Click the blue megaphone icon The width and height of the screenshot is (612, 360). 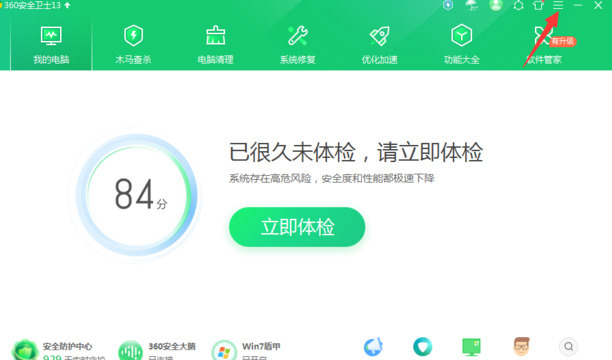[x=374, y=347]
